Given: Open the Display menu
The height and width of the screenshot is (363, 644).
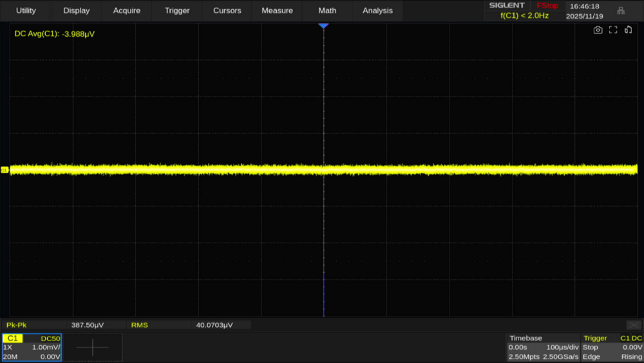Looking at the screenshot, I should coord(77,10).
